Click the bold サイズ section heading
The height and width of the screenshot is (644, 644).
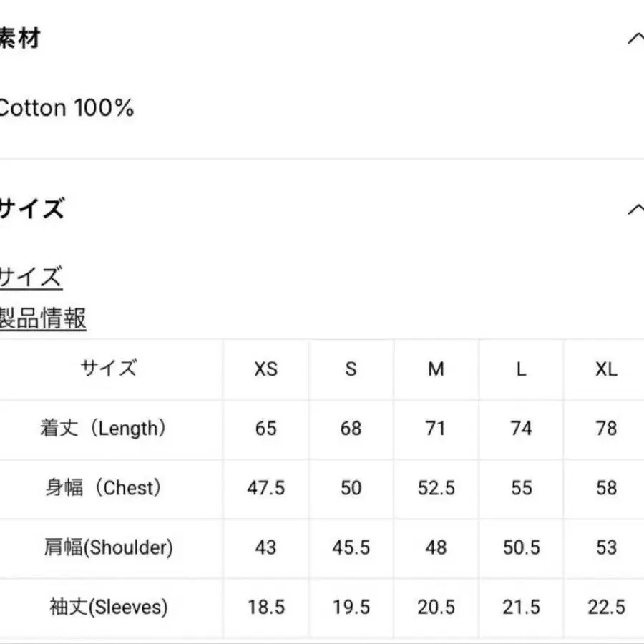click(x=32, y=209)
